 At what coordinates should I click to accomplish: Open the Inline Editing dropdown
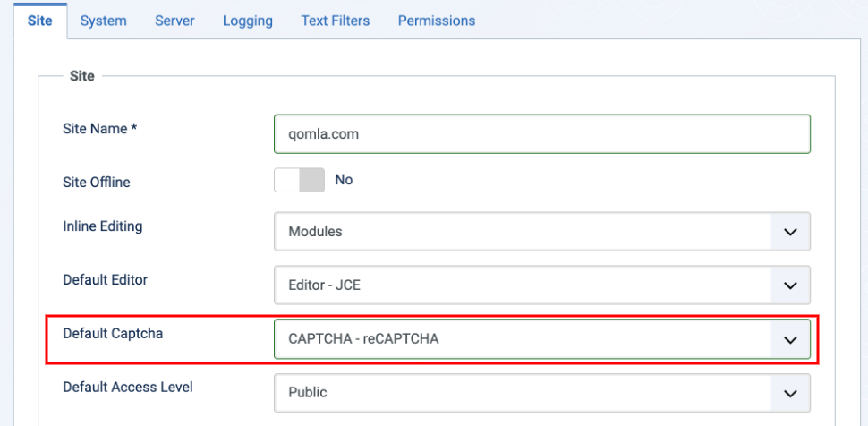pos(542,231)
